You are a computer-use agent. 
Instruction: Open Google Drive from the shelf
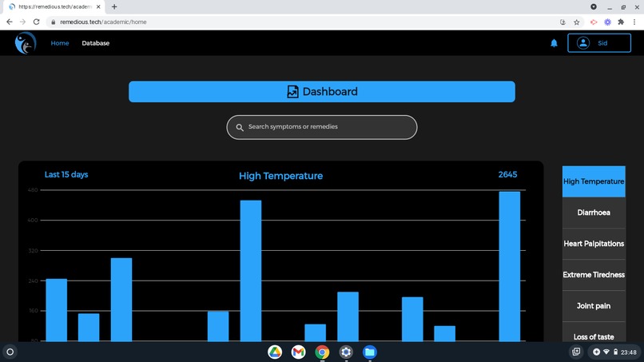tap(275, 352)
